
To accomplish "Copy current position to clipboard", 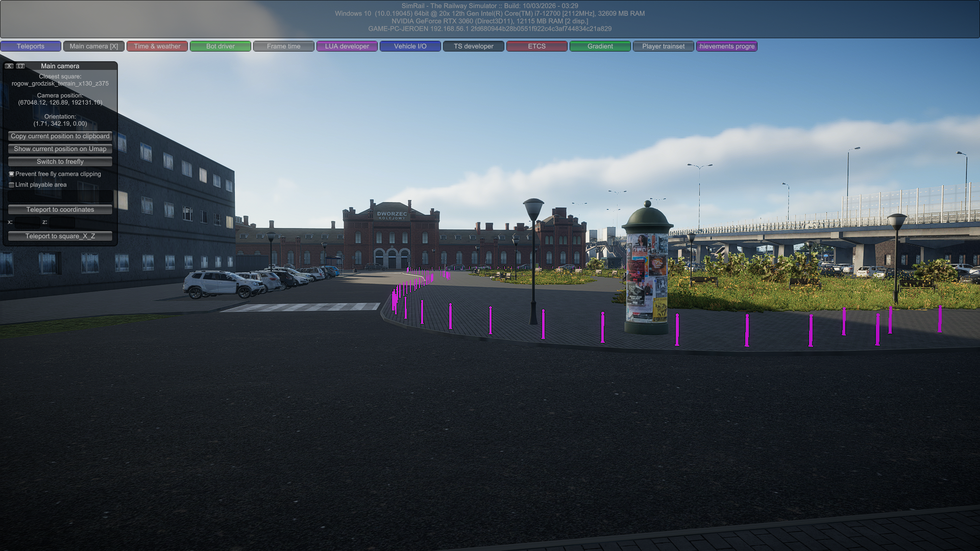I will tap(60, 136).
